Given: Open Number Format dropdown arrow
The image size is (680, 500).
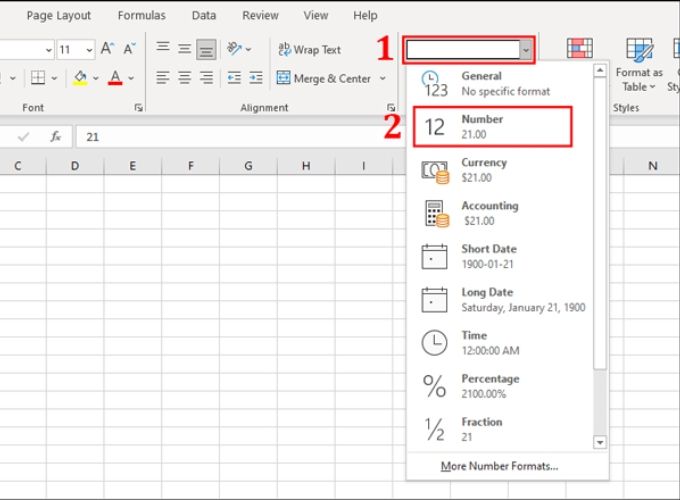Looking at the screenshot, I should coord(526,50).
